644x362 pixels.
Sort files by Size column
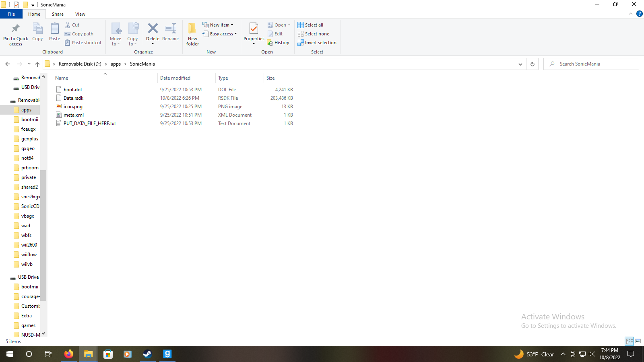[x=280, y=78]
